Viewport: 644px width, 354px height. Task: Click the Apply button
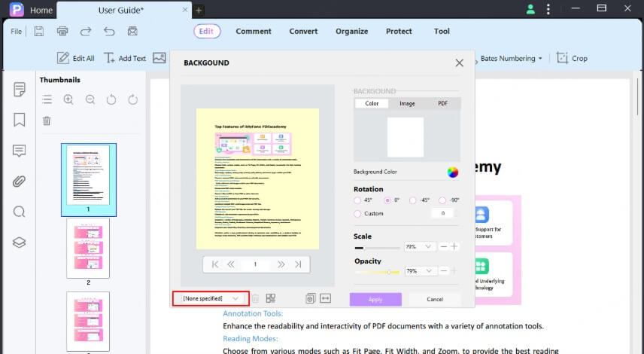375,299
